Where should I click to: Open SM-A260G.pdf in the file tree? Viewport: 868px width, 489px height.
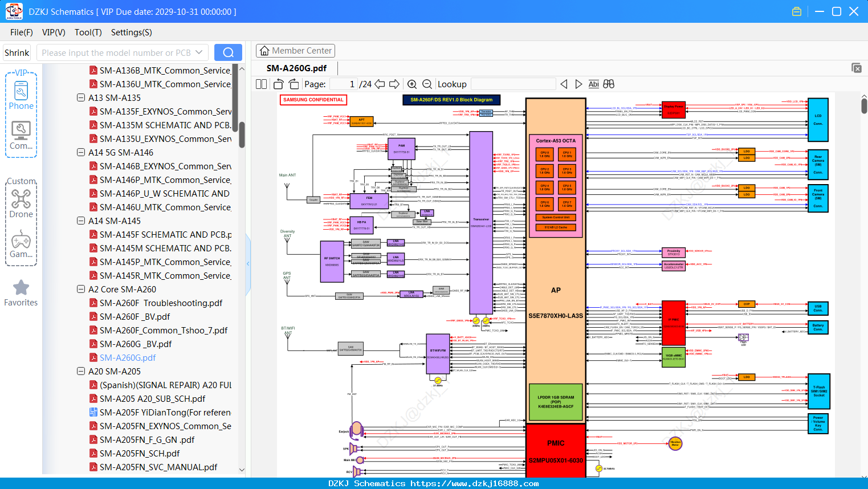(x=128, y=357)
